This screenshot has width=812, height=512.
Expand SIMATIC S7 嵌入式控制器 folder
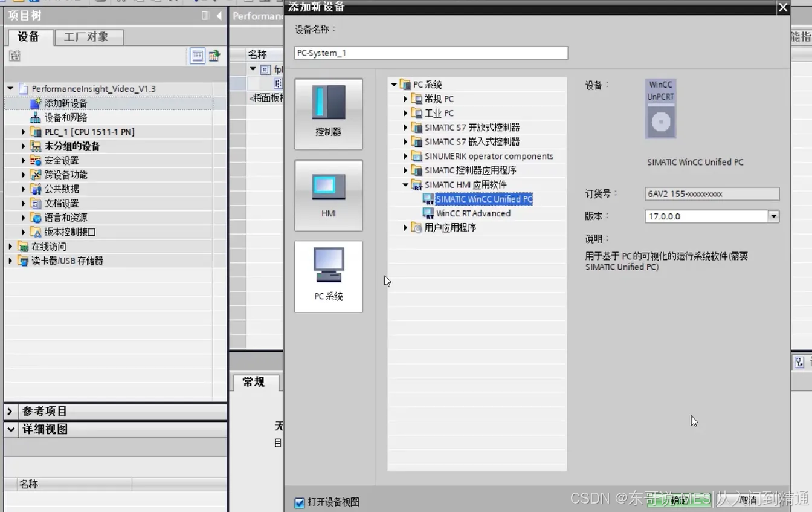[x=406, y=141]
